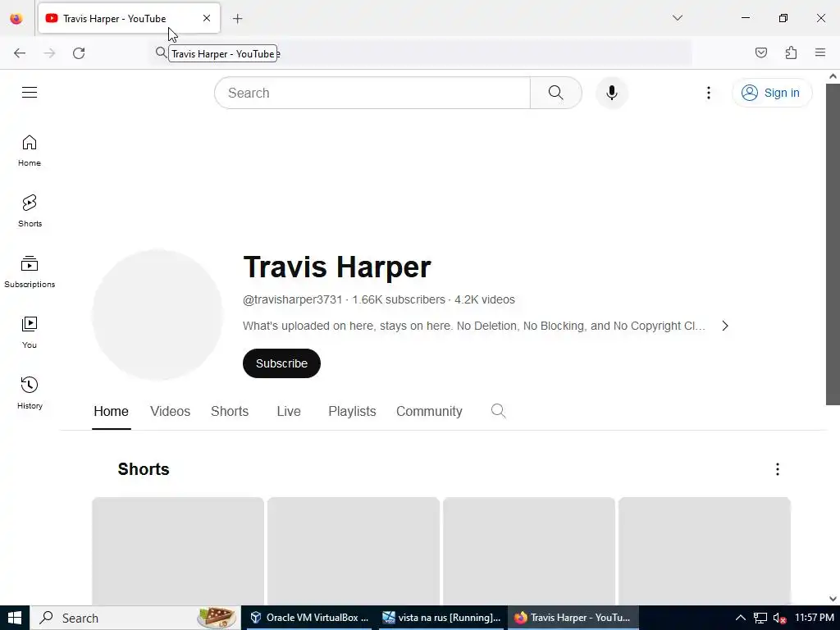Open the taskbar clock 11:57 PM
840x630 pixels.
click(x=814, y=618)
